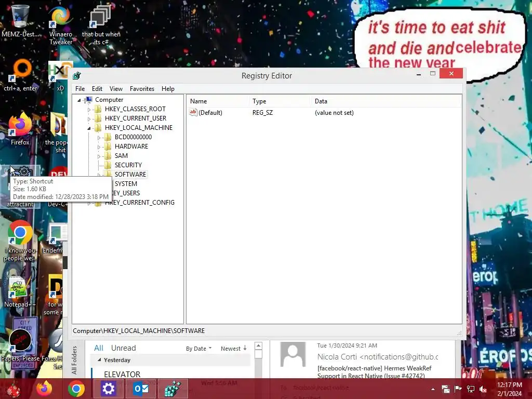Expand the HKEY_CURRENT_USER key
The height and width of the screenshot is (399, 532).
click(x=89, y=119)
